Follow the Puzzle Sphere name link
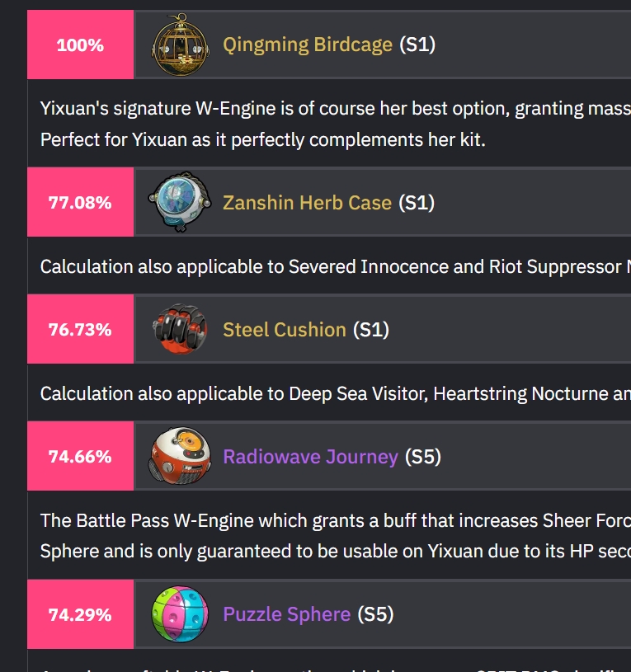This screenshot has width=631, height=672. [x=287, y=614]
